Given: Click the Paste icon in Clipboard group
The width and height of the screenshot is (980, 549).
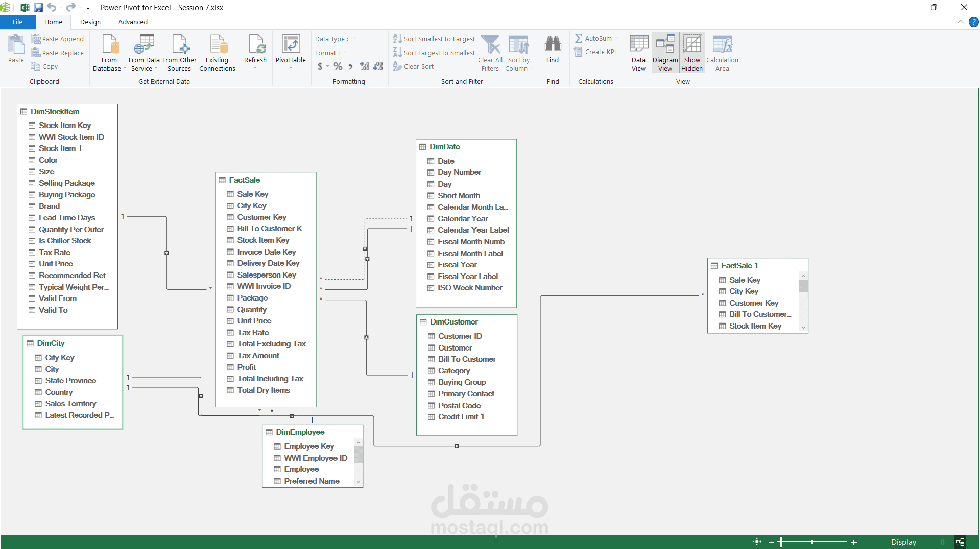Looking at the screenshot, I should pyautogui.click(x=16, y=49).
